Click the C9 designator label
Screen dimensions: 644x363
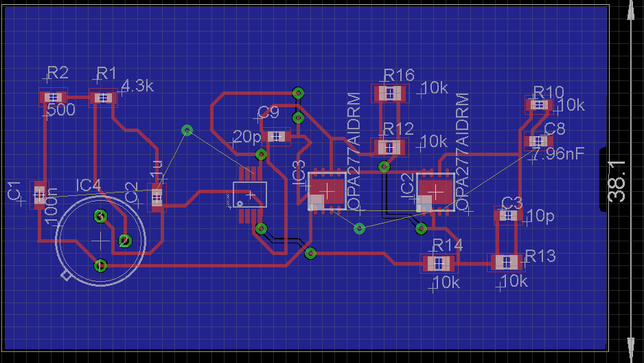coord(268,112)
